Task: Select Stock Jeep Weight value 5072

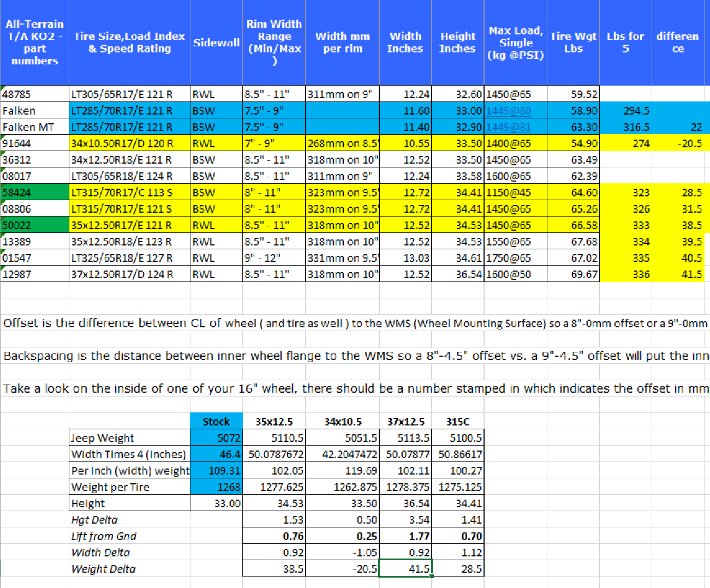Action: (x=216, y=438)
